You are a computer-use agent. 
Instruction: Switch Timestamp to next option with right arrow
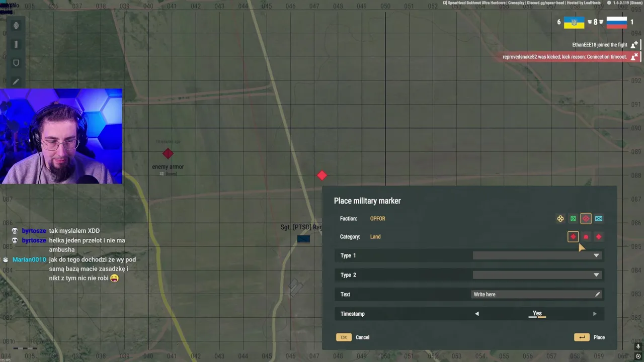tap(595, 314)
